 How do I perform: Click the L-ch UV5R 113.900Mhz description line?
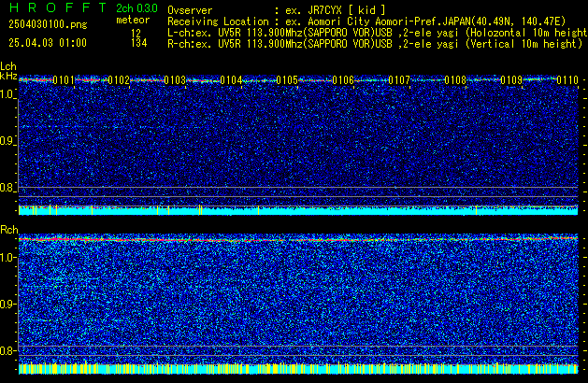click(378, 33)
